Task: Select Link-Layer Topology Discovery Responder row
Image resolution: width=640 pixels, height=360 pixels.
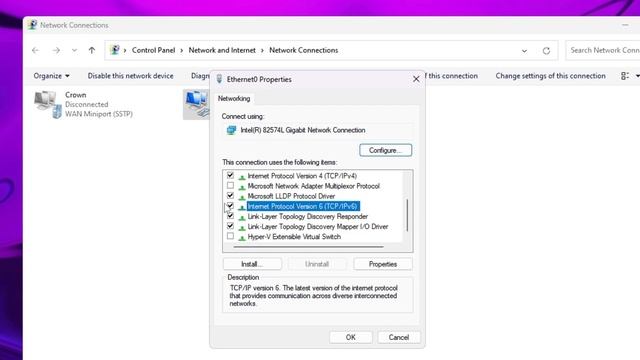Action: pos(308,217)
